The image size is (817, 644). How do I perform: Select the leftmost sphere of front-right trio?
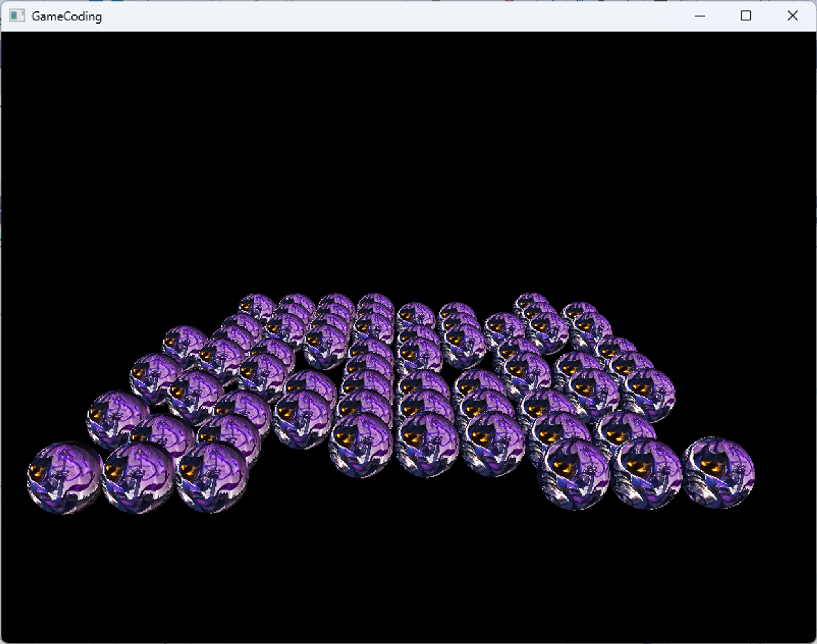pyautogui.click(x=574, y=475)
